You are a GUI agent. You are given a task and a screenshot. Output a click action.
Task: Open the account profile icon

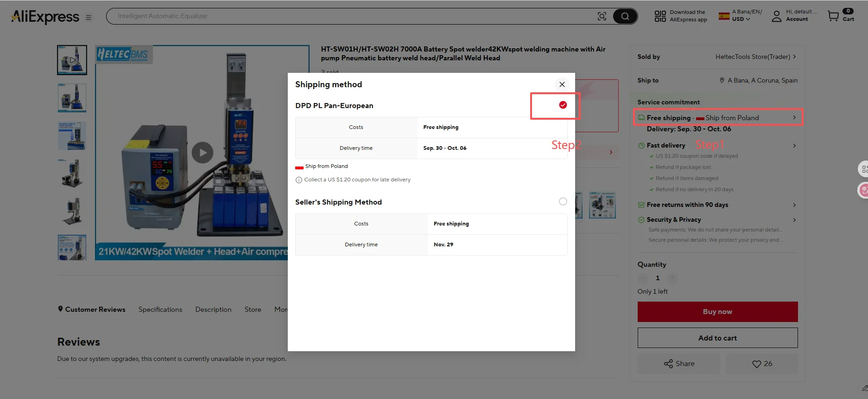(x=777, y=16)
